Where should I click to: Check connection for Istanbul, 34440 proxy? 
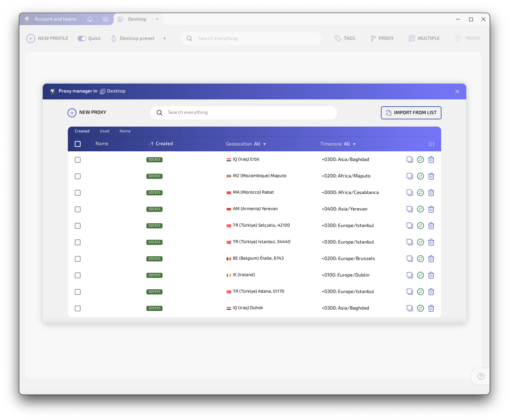420,242
